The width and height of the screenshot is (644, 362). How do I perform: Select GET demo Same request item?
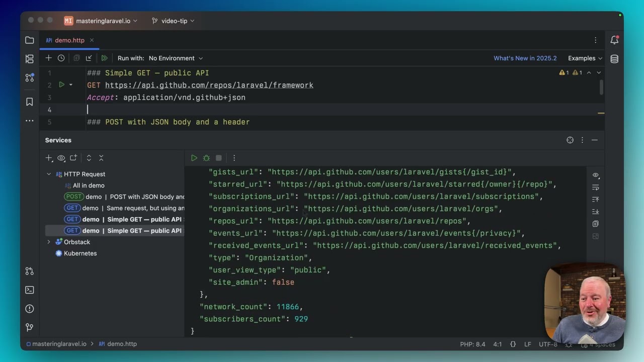pos(124,208)
